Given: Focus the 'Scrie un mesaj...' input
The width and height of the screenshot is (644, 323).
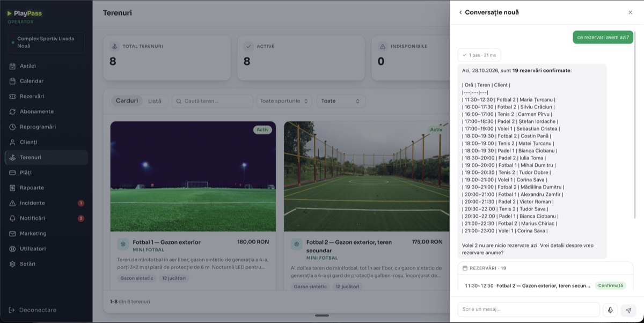Looking at the screenshot, I should pos(529,310).
